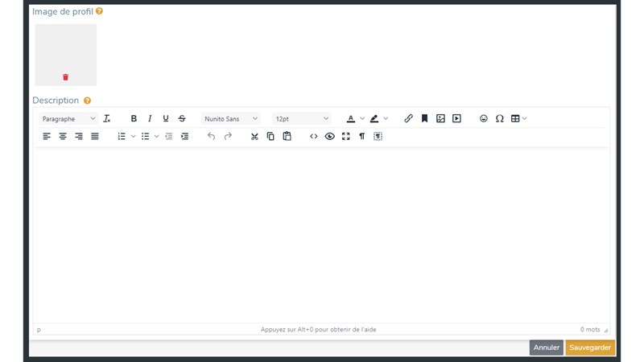Viewport: 644px width, 362px height.
Task: Align text left
Action: click(47, 136)
